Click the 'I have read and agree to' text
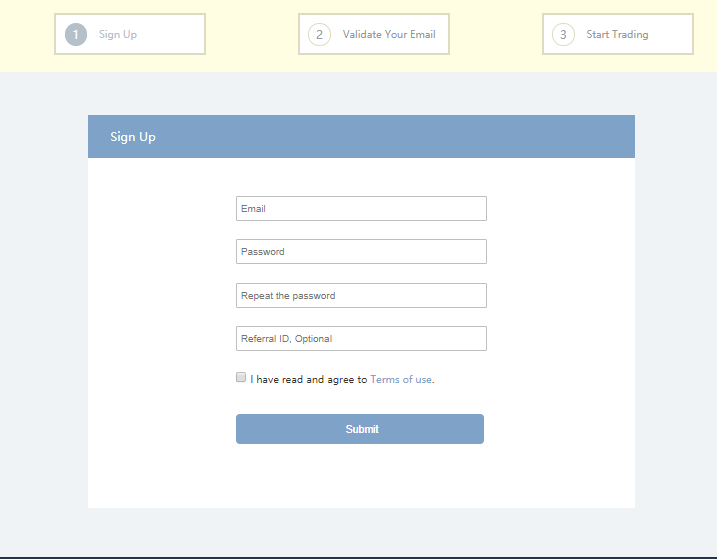This screenshot has height=559, width=717. (x=309, y=380)
